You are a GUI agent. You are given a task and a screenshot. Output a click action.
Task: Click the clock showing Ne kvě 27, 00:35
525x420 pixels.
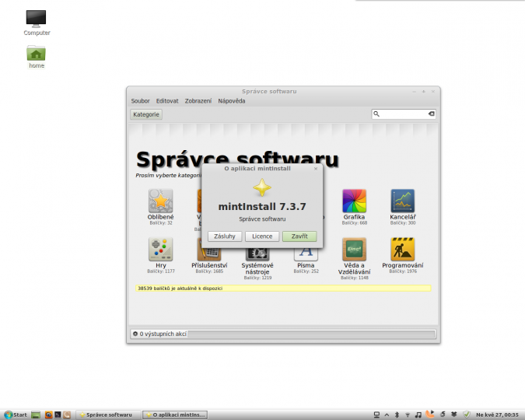point(497,415)
